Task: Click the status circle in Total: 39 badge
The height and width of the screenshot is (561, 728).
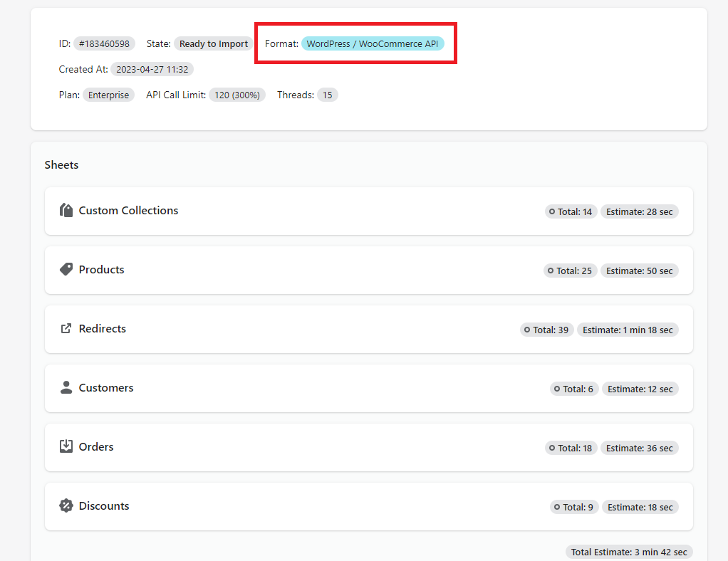Action: (527, 330)
